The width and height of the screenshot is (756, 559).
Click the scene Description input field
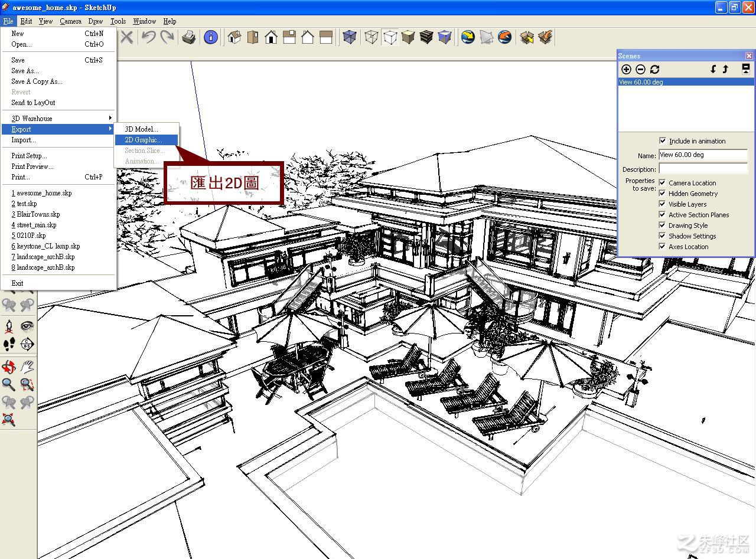[x=703, y=169]
